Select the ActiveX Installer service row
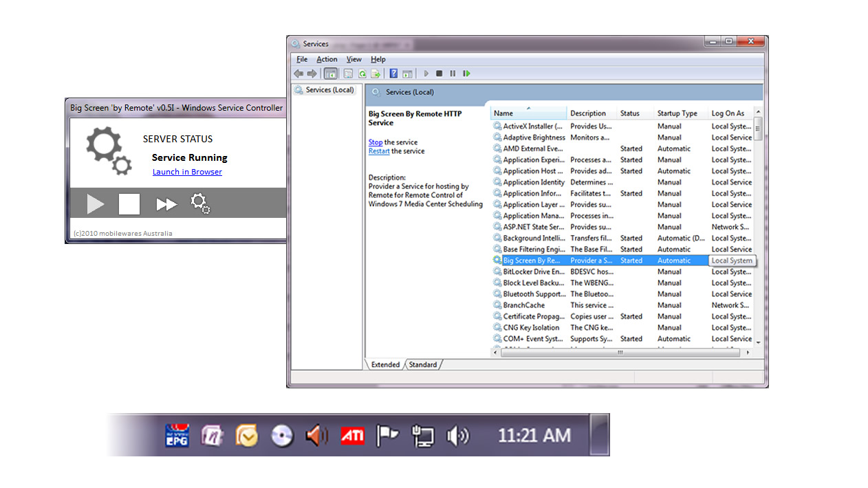Screen dimensions: 868x488 point(622,126)
